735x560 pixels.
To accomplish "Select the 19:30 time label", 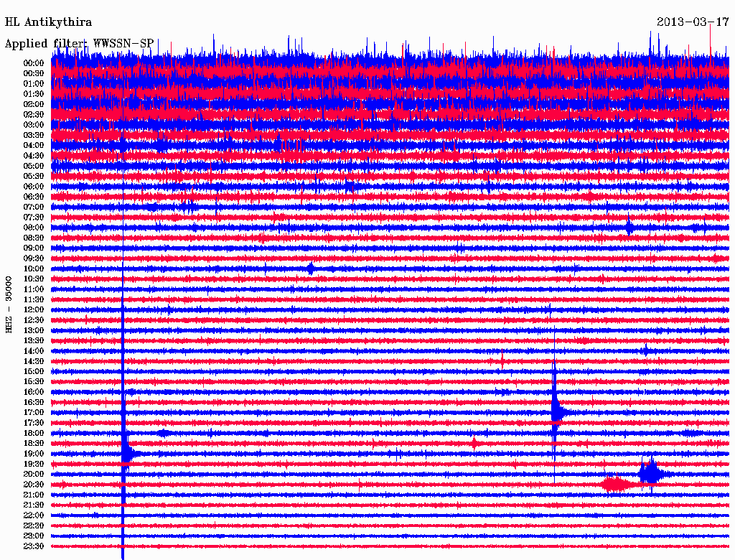I will [34, 464].
